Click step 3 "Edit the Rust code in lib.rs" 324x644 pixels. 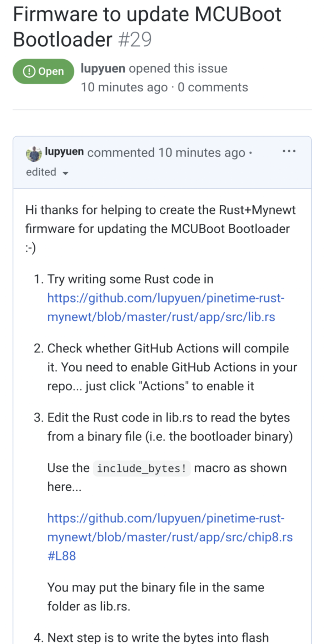pyautogui.click(x=170, y=427)
